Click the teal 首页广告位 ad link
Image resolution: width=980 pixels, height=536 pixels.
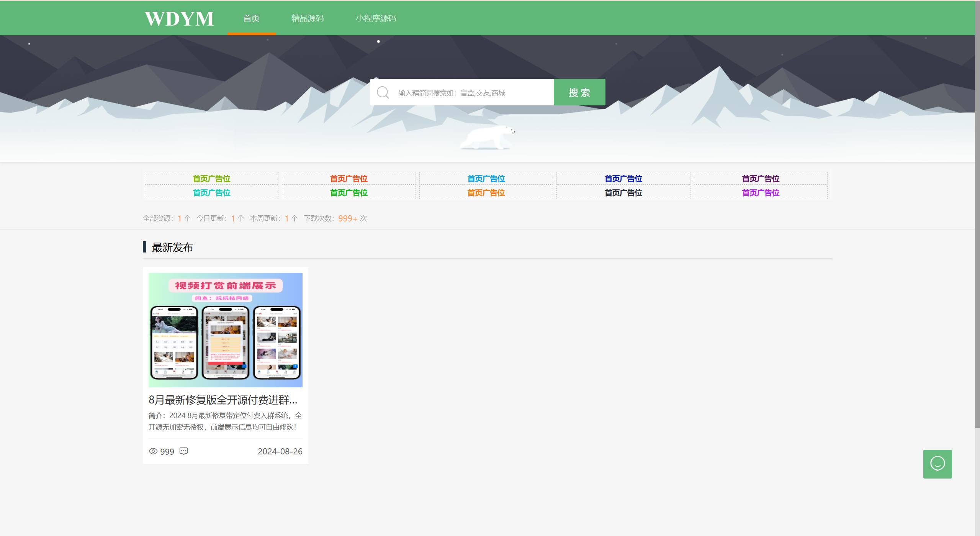coord(211,193)
